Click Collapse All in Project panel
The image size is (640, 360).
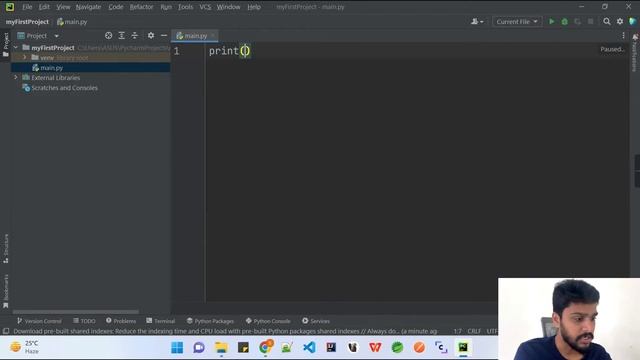tap(135, 36)
